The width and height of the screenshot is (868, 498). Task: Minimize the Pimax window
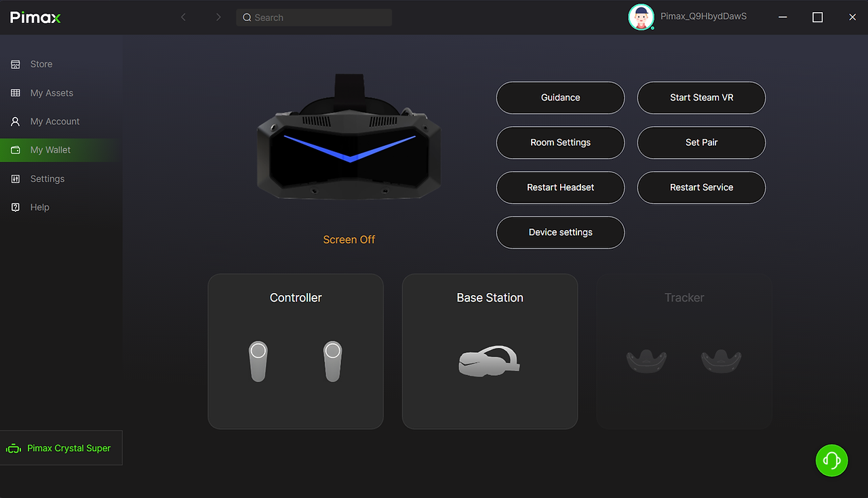click(783, 18)
